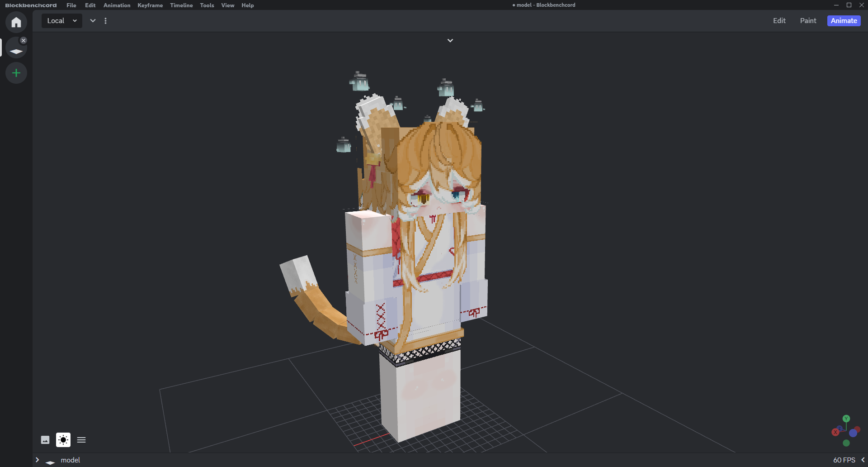Go to the Home start screen

(16, 22)
